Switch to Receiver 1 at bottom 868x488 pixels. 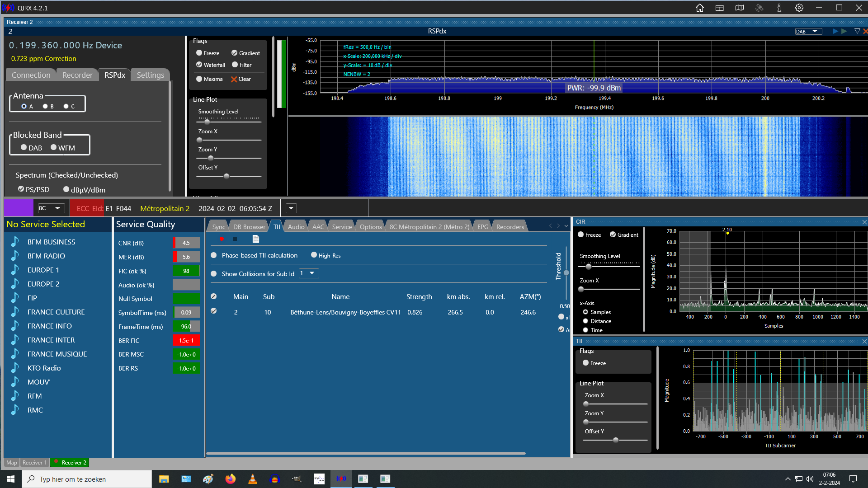35,462
